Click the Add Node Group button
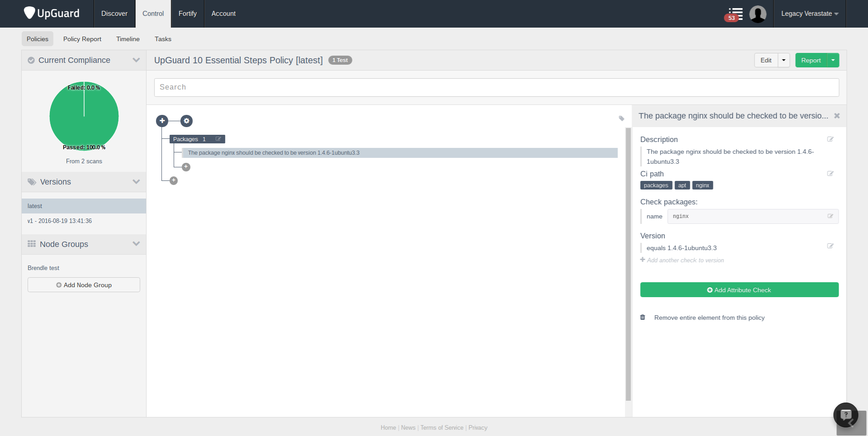 pyautogui.click(x=84, y=285)
